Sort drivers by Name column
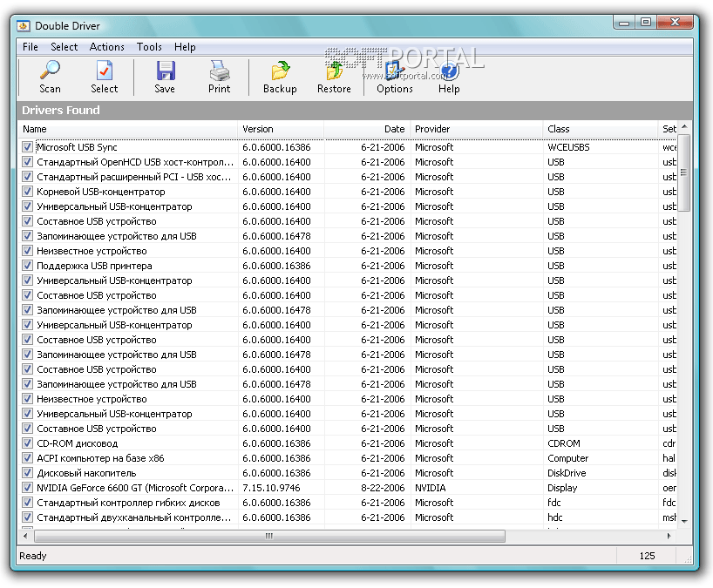 (x=128, y=129)
